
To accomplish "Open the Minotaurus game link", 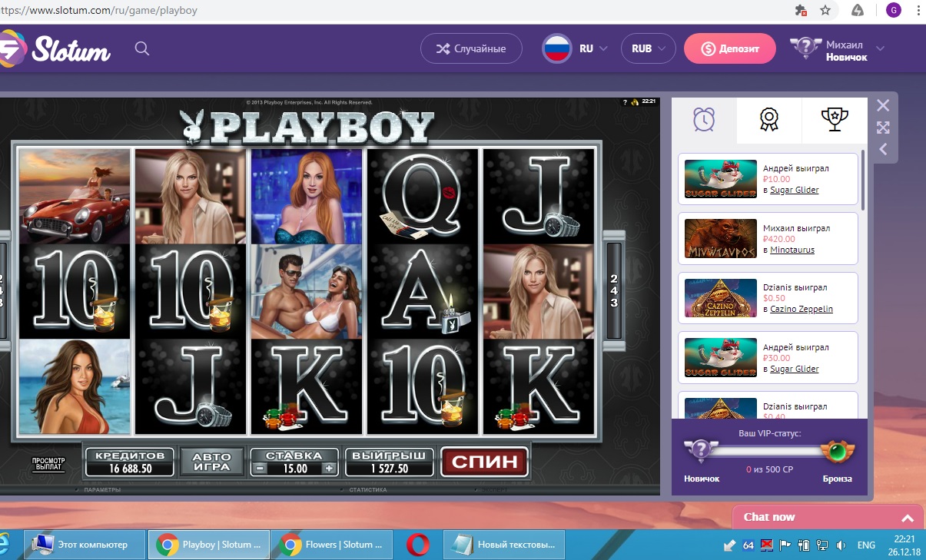I will [792, 250].
